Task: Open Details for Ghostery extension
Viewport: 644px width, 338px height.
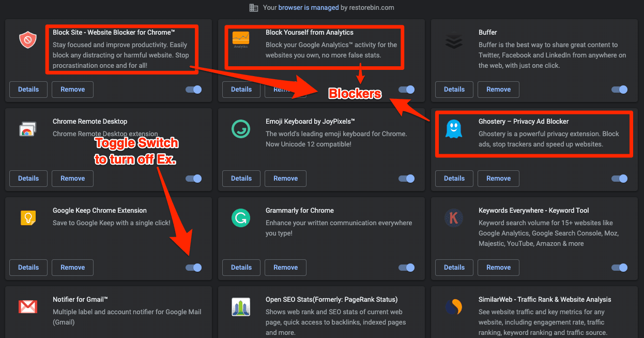Action: pyautogui.click(x=454, y=179)
